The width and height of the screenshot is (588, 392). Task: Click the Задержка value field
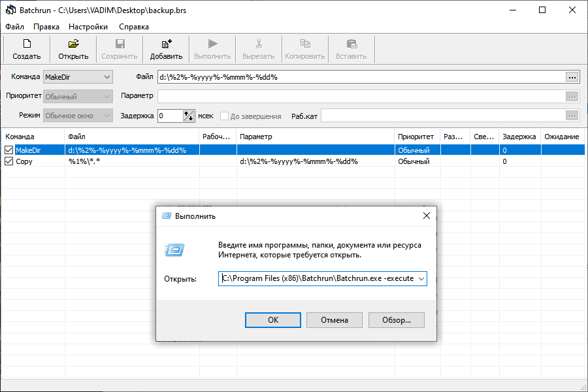171,116
